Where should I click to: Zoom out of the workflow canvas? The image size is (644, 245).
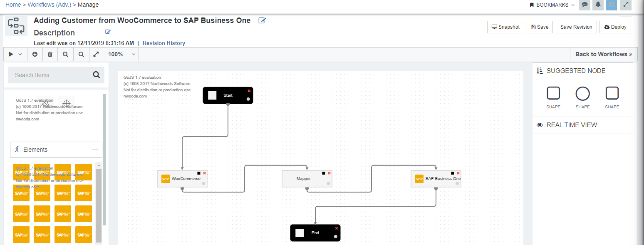click(x=81, y=54)
